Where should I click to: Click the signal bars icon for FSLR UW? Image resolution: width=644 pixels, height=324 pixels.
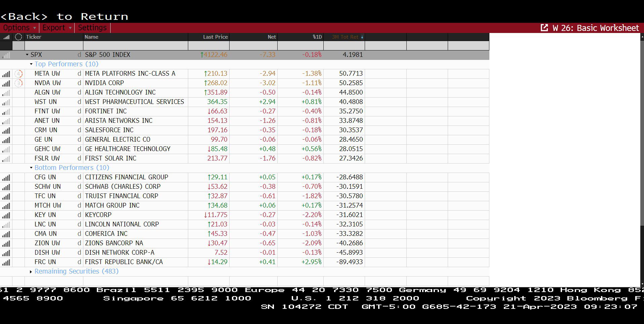coord(6,158)
